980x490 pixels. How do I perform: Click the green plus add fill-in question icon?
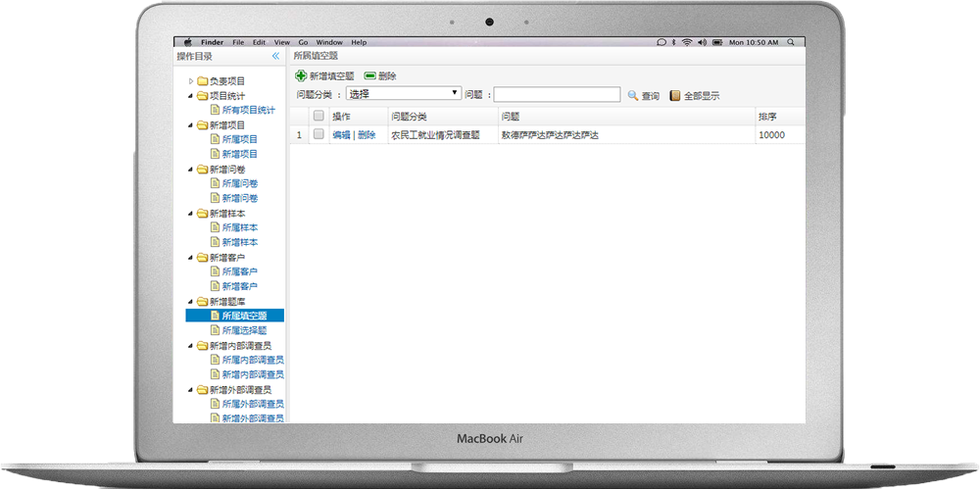(x=301, y=75)
